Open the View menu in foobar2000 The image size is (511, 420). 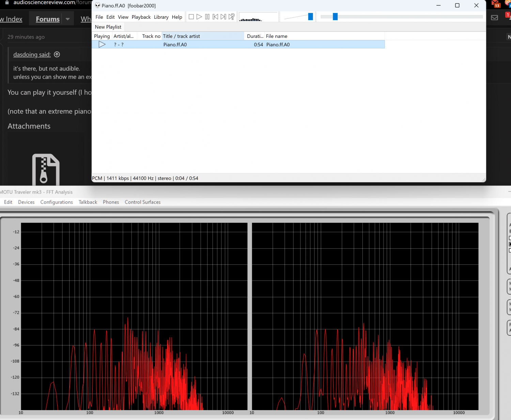tap(123, 17)
